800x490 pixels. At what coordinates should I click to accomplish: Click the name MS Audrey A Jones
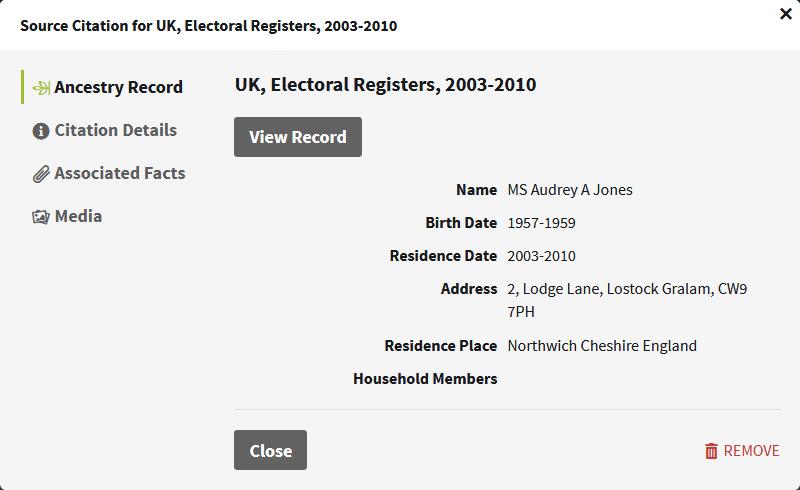tap(570, 190)
